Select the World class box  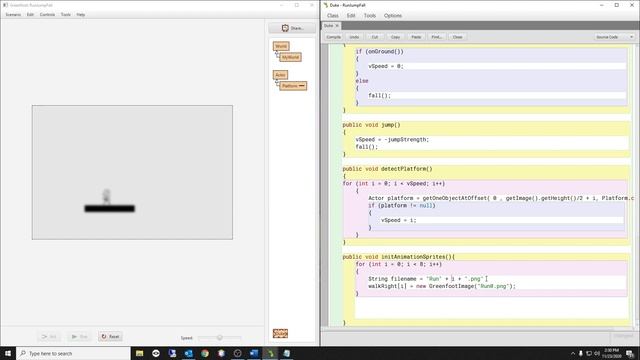click(x=281, y=46)
